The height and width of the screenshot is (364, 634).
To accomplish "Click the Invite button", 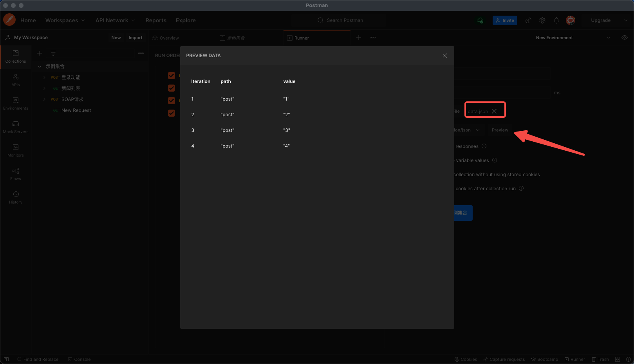I will [505, 20].
